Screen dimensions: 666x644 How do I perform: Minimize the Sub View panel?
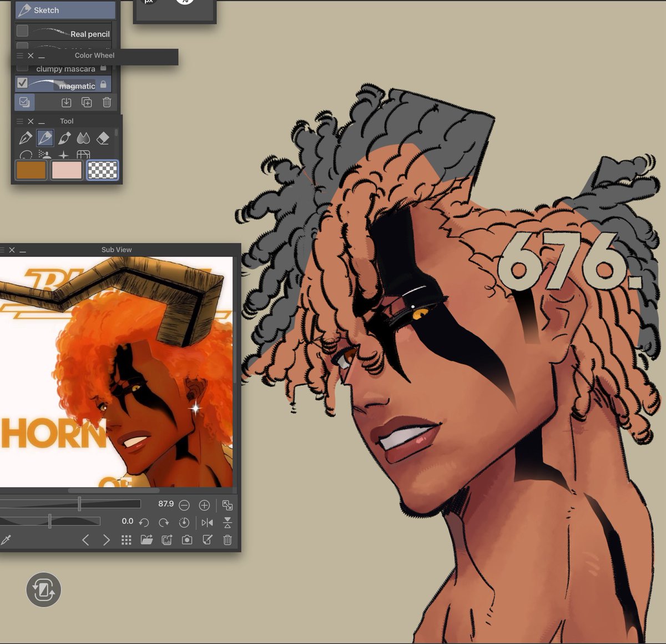[23, 250]
